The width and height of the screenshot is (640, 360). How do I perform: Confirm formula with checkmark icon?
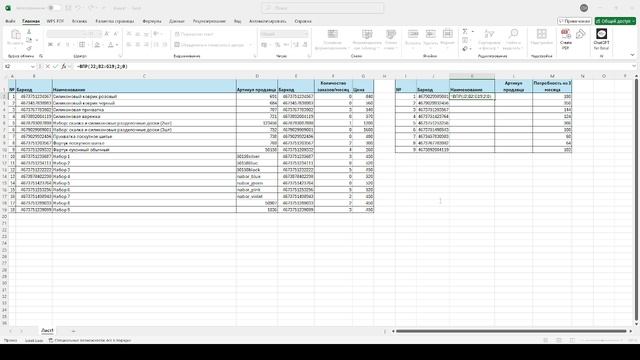coord(56,66)
